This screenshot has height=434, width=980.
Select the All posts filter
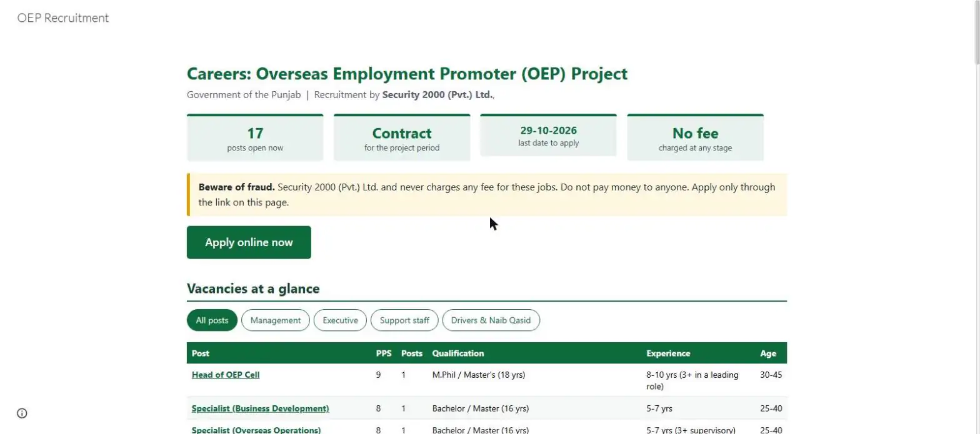tap(212, 320)
